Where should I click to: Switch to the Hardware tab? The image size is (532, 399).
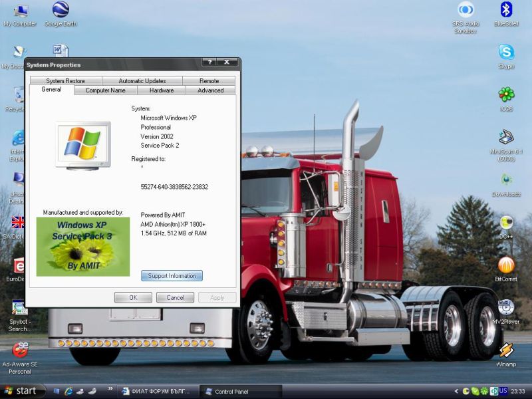pyautogui.click(x=162, y=90)
